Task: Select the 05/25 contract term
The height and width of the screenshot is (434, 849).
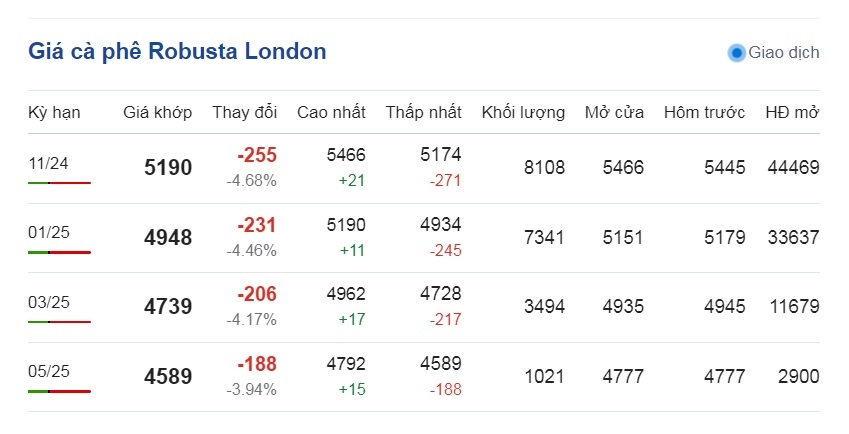Action: (x=49, y=371)
